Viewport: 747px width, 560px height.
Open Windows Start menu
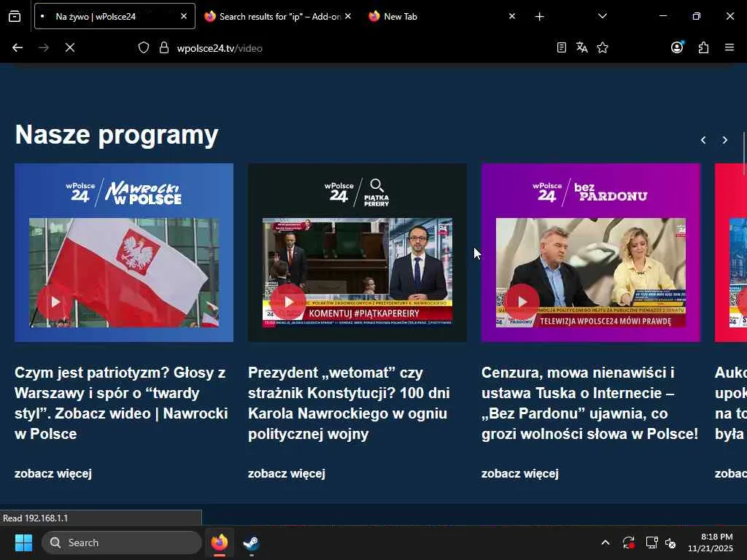[23, 542]
